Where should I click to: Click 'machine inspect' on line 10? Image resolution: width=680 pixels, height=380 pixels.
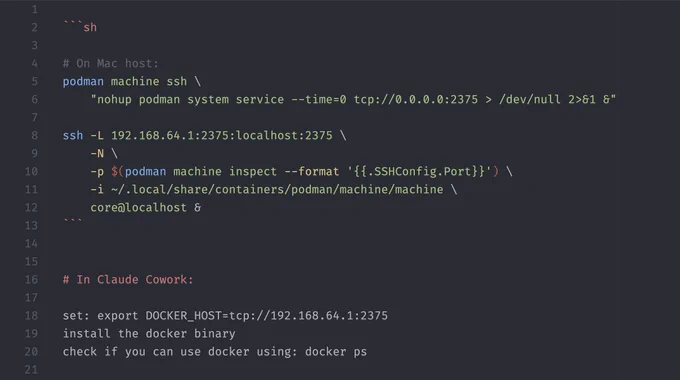point(225,171)
